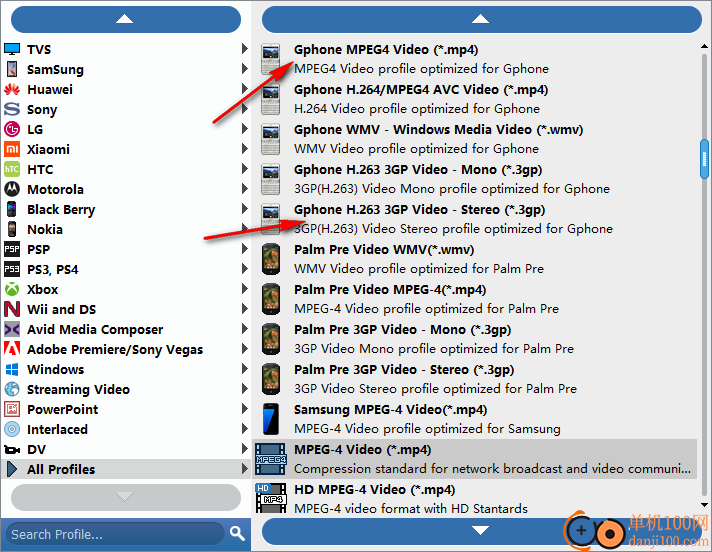This screenshot has width=712, height=552.
Task: Click the HTC logo icon
Action: pyautogui.click(x=12, y=169)
